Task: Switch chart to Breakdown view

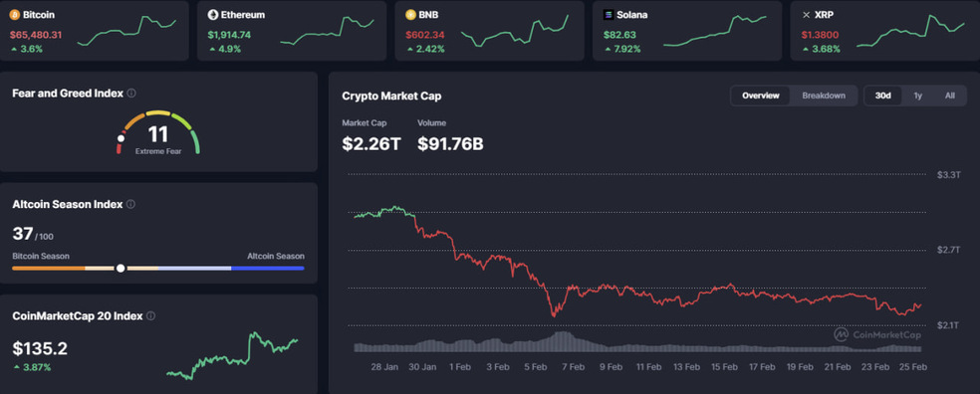Action: (824, 96)
